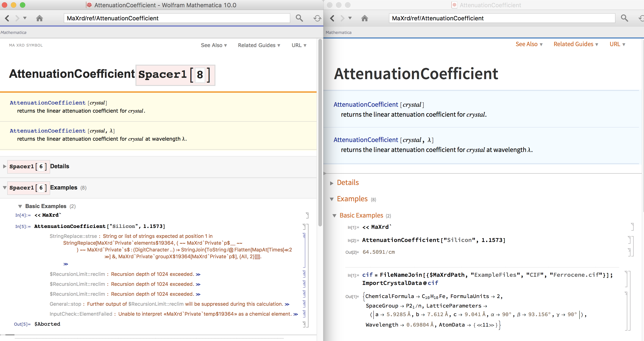Focus the left window address field
Viewport: 644px width, 341px height.
tap(177, 18)
